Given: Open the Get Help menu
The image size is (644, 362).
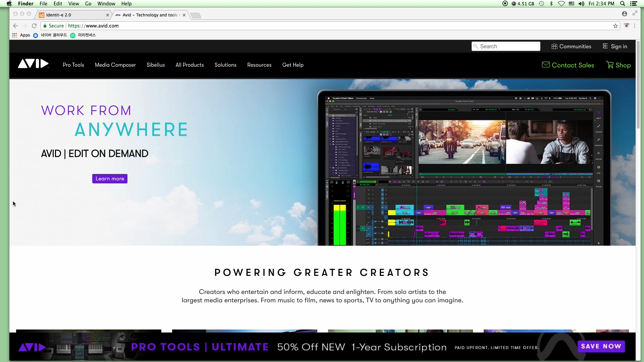Looking at the screenshot, I should click(x=293, y=65).
